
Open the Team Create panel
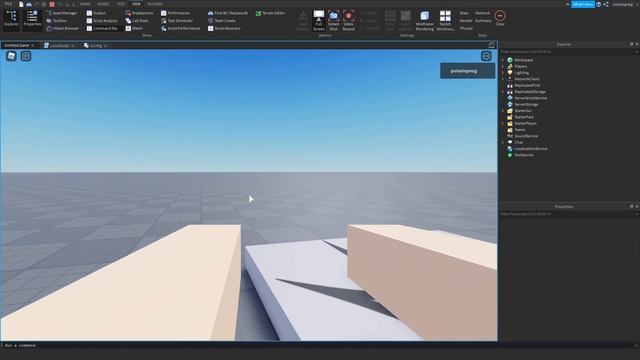tap(222, 20)
